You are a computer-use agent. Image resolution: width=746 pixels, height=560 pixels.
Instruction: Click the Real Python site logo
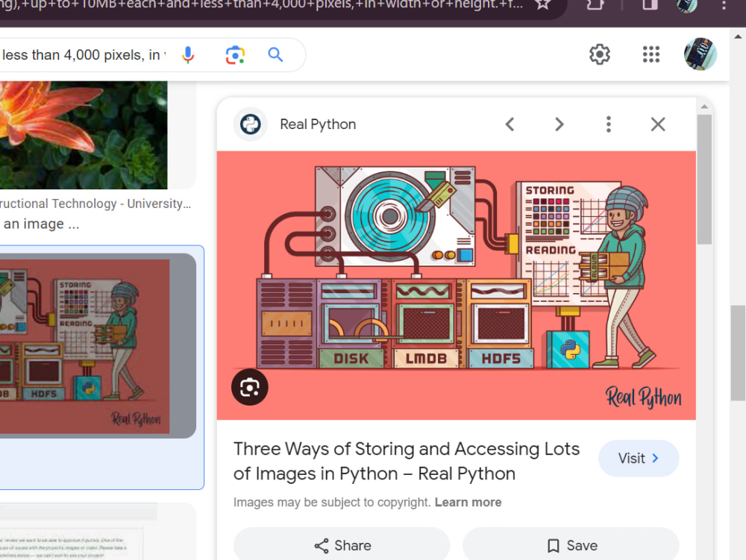[250, 125]
